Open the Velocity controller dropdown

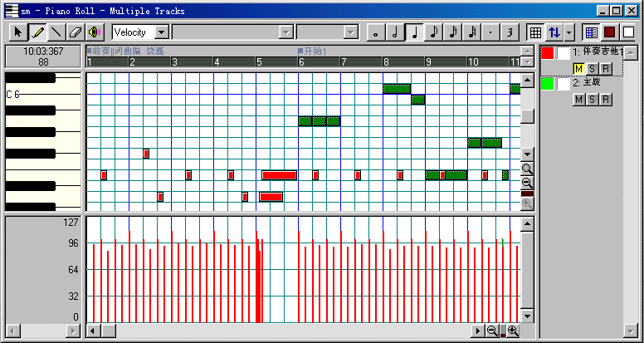point(162,32)
